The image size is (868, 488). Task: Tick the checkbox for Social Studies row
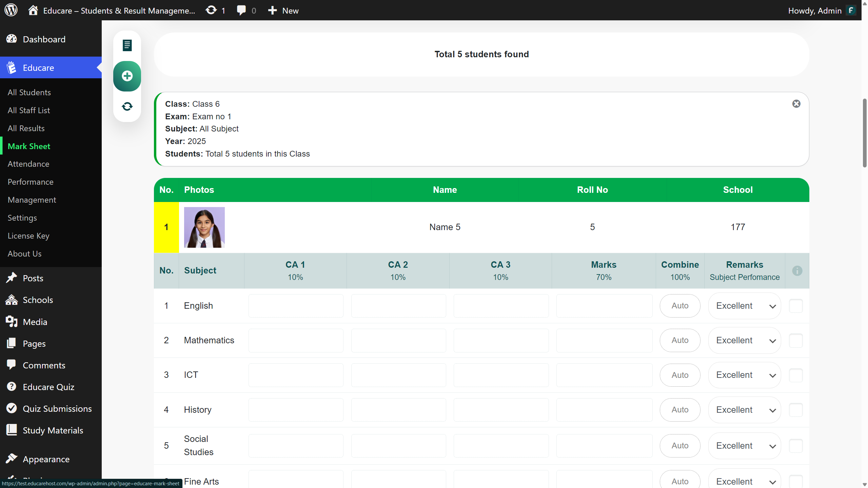point(796,446)
